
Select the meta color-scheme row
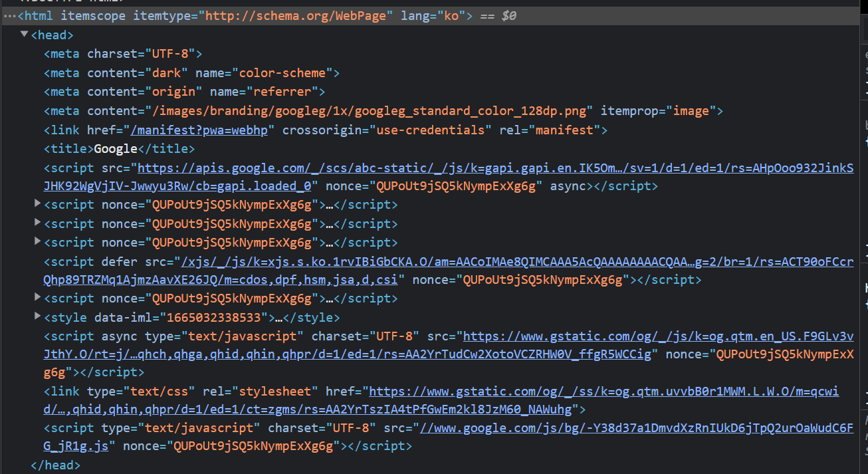tap(192, 72)
